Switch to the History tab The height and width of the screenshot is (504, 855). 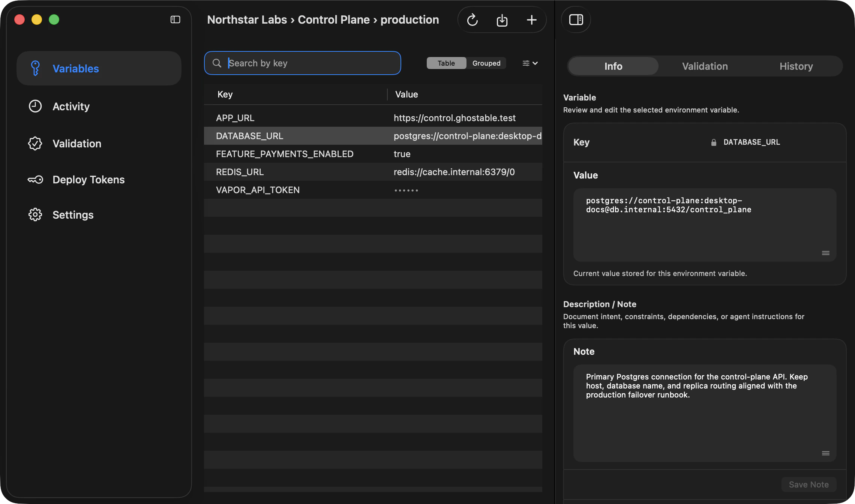pyautogui.click(x=796, y=66)
